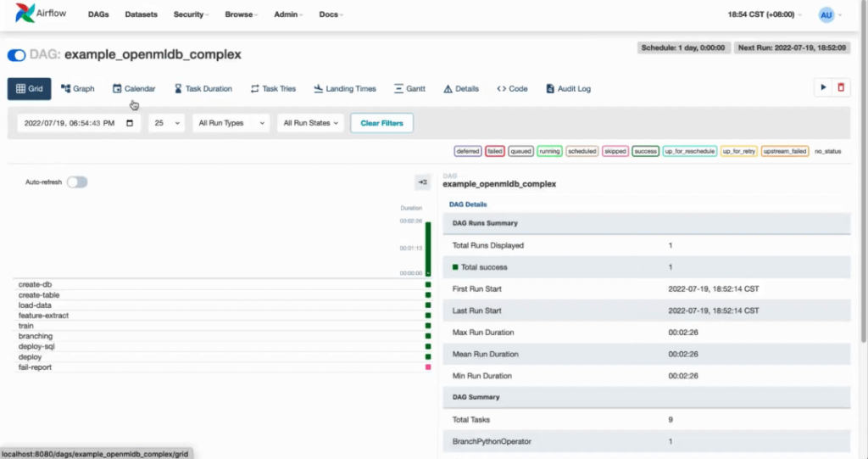
Task: Switch to the Calendar view tab
Action: pos(134,89)
